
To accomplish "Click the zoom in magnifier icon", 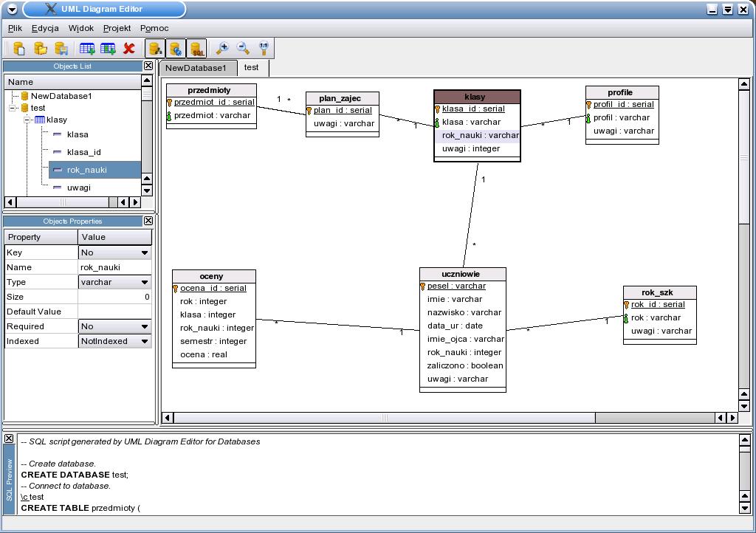I will [221, 49].
